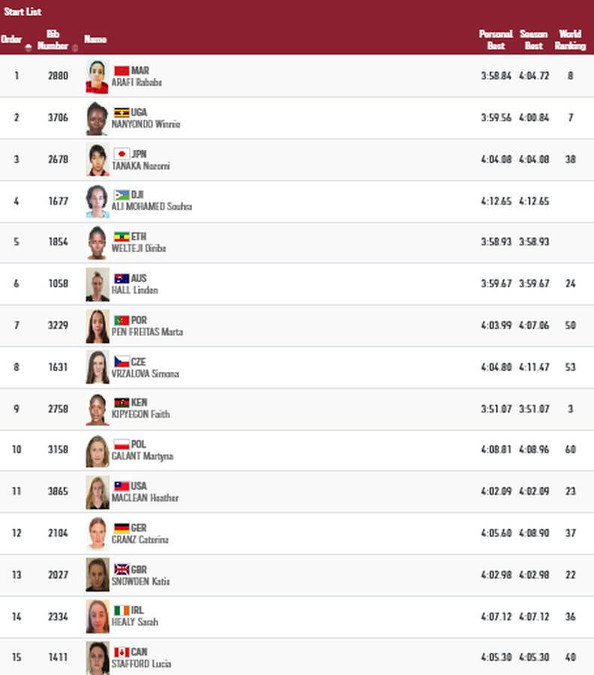The image size is (594, 675).
Task: Sort by Bib Number arrow icon
Action: (75, 47)
